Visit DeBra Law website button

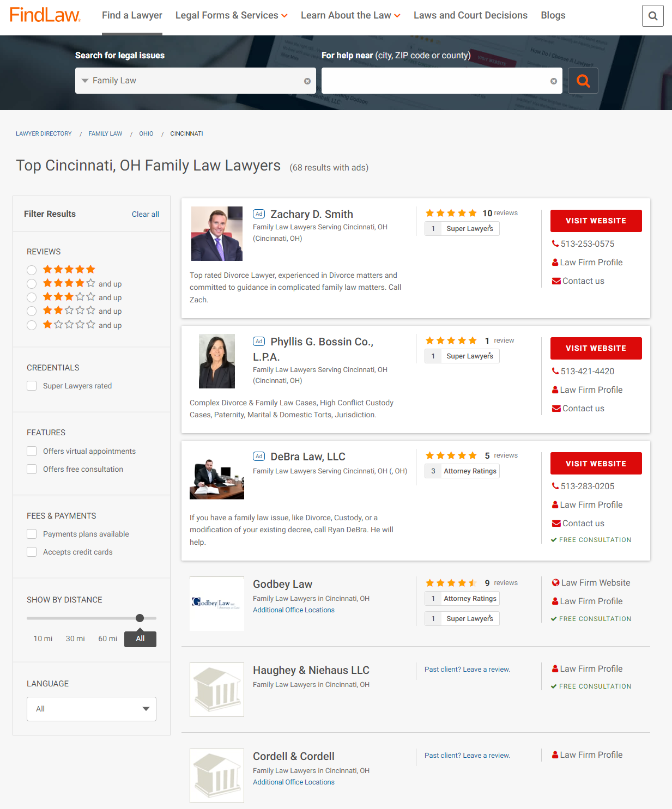pyautogui.click(x=596, y=463)
